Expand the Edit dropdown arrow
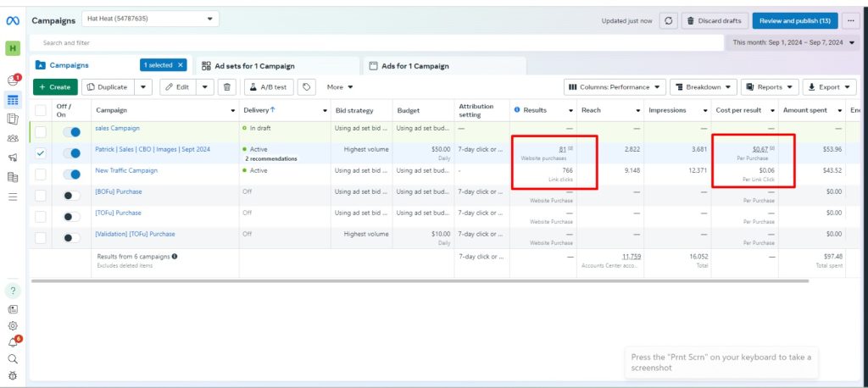This screenshot has height=388, width=868. click(205, 87)
